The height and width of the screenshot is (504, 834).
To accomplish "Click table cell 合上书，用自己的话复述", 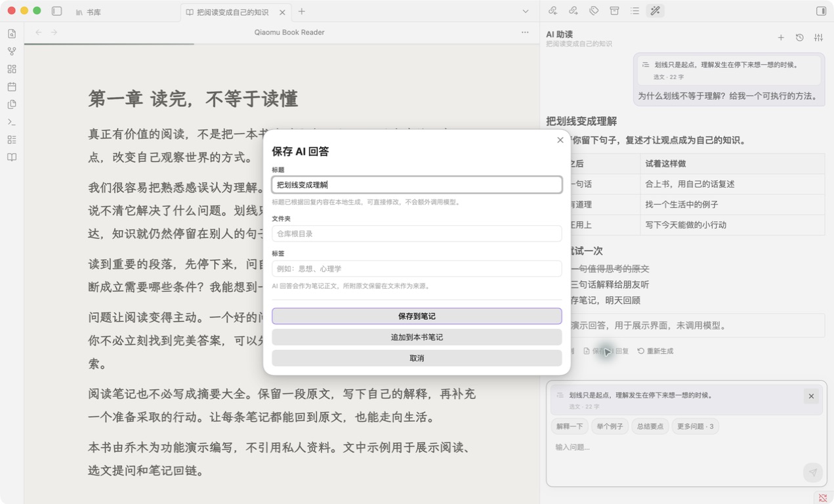I will (732, 184).
